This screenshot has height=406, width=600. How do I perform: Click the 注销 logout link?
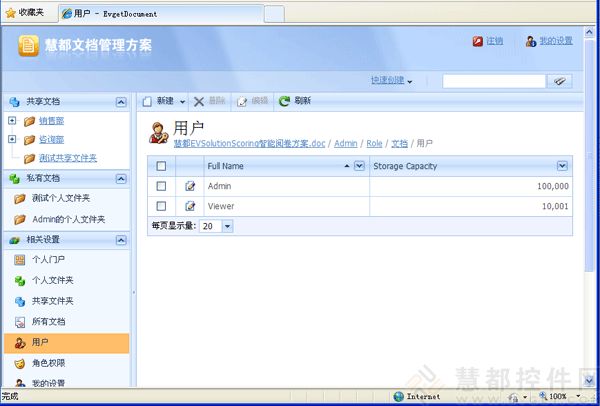(x=494, y=41)
